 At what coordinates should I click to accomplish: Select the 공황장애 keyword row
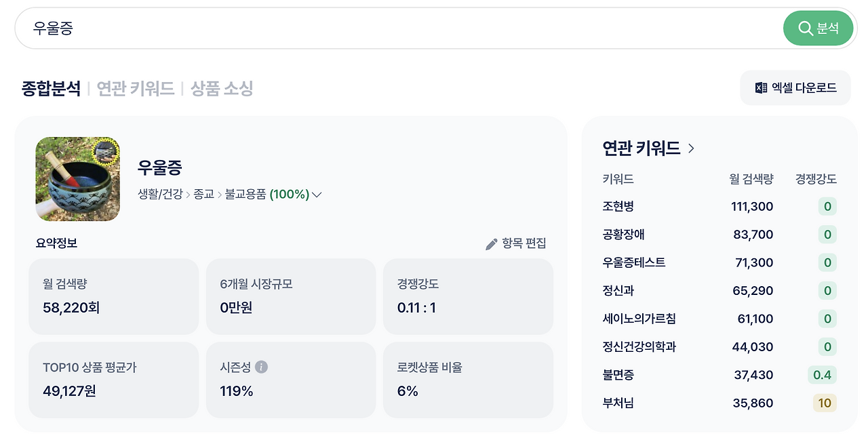coord(623,234)
